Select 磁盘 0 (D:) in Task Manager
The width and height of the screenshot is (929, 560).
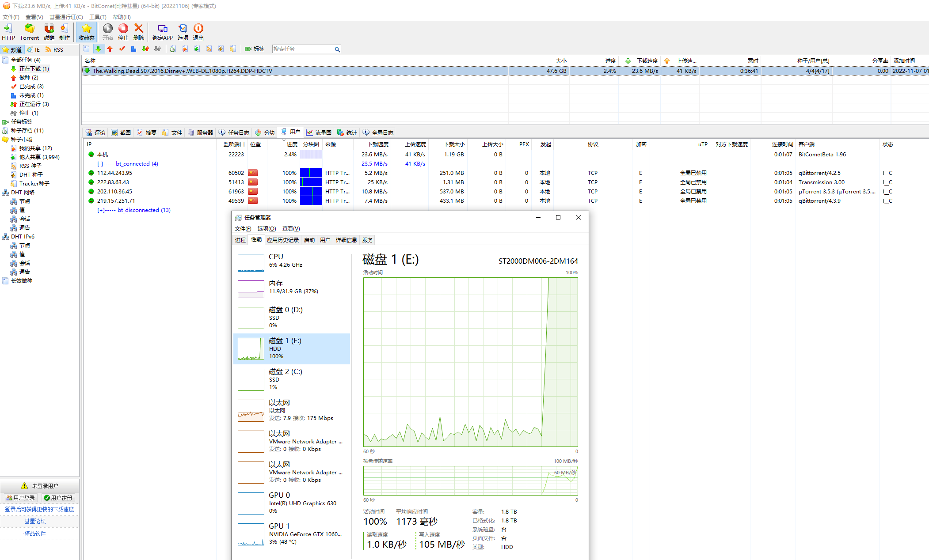(x=292, y=318)
